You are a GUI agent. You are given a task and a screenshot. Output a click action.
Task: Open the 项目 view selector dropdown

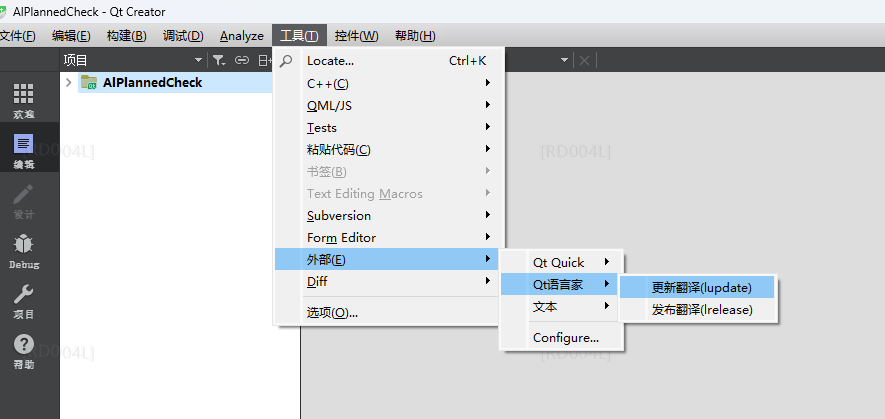click(198, 60)
